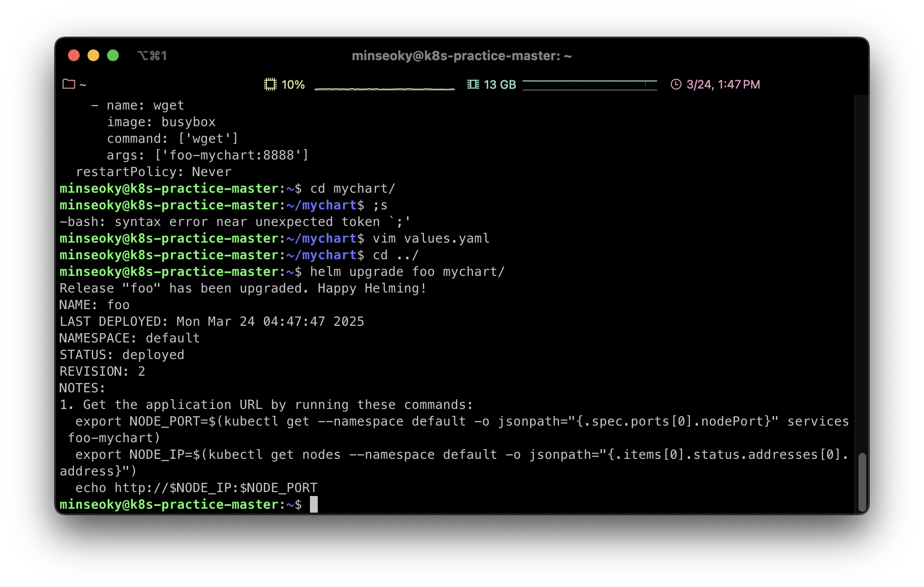Screen dimensions: 924x587
Task: Click the folder icon in status bar
Action: point(68,84)
